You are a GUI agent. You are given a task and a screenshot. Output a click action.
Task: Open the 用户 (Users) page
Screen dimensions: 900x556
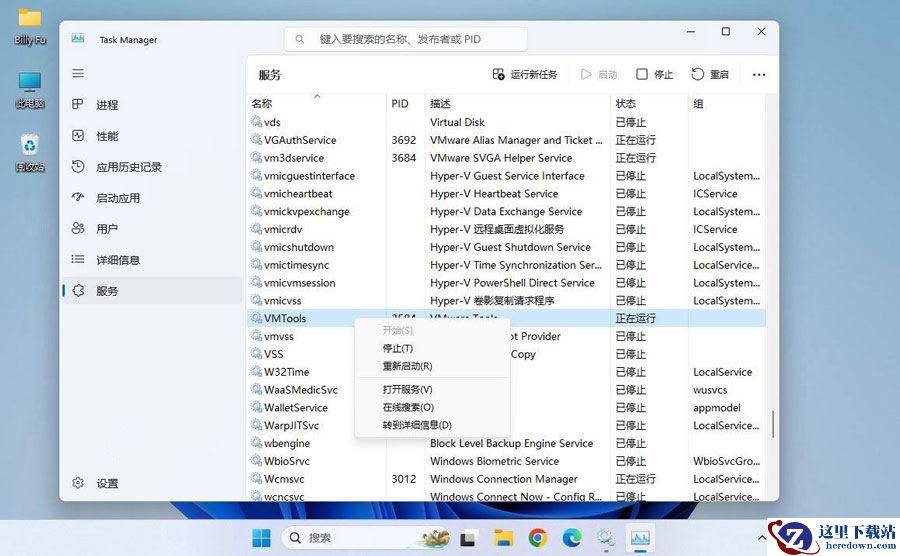pos(152,229)
